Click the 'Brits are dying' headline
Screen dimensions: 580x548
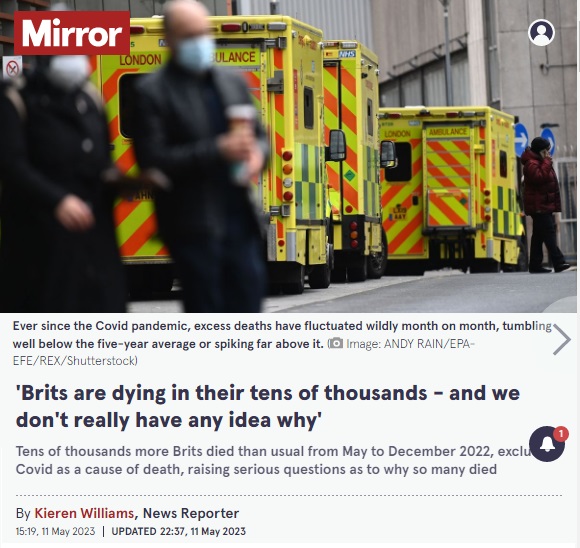pos(268,406)
